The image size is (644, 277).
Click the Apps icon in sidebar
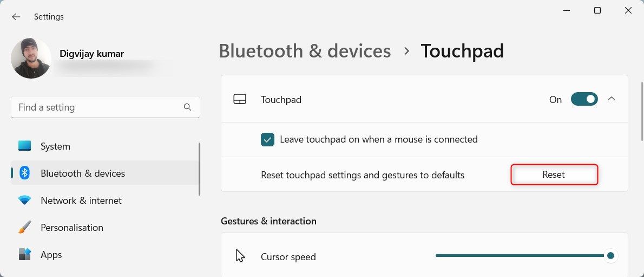click(x=25, y=255)
